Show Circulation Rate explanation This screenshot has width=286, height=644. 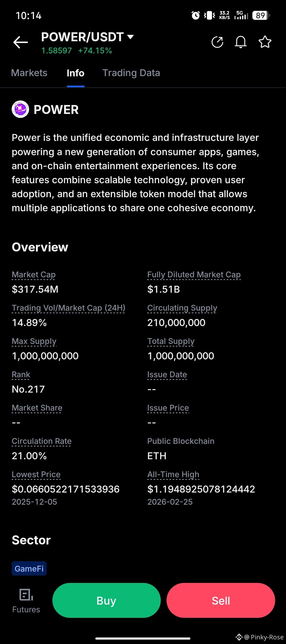(42, 441)
